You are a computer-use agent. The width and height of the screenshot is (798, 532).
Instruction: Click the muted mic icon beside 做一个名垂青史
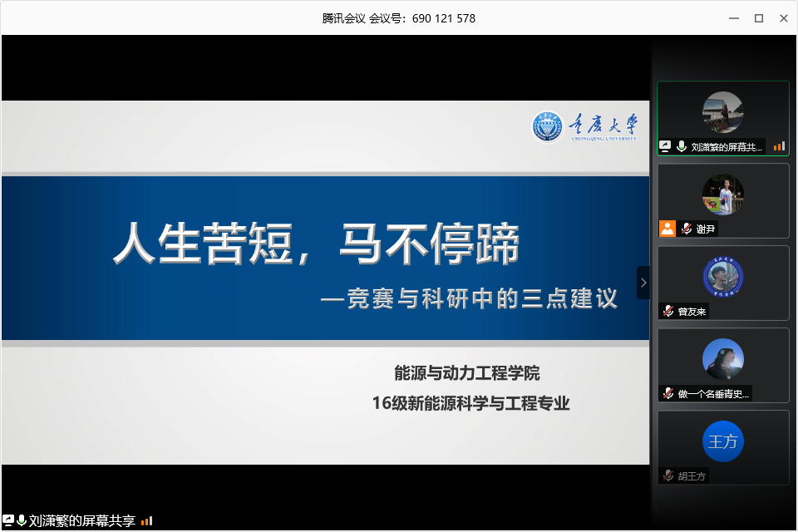[667, 393]
